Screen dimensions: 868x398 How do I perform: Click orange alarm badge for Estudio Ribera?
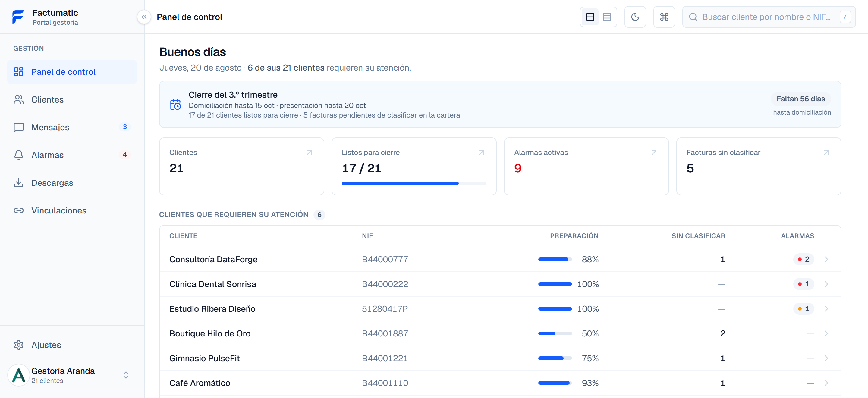804,309
